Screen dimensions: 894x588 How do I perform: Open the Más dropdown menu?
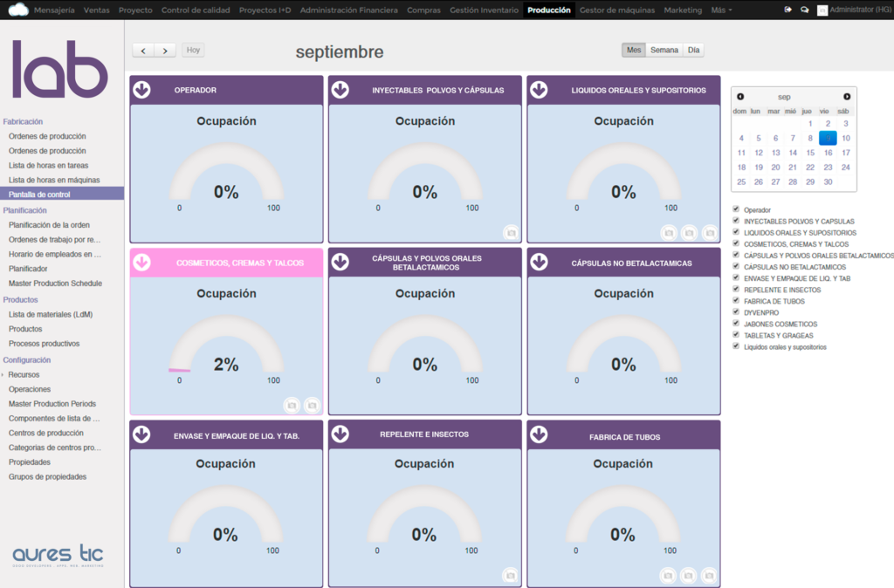tap(721, 10)
